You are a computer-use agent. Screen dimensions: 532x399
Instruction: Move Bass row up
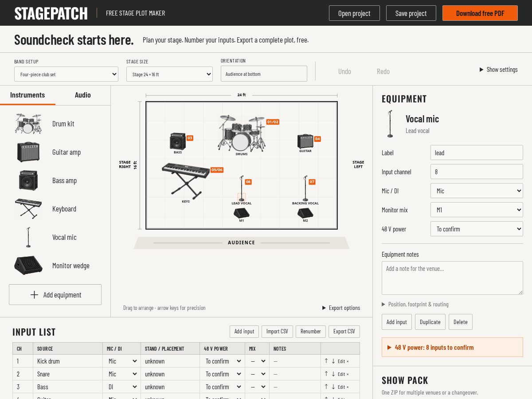point(326,387)
